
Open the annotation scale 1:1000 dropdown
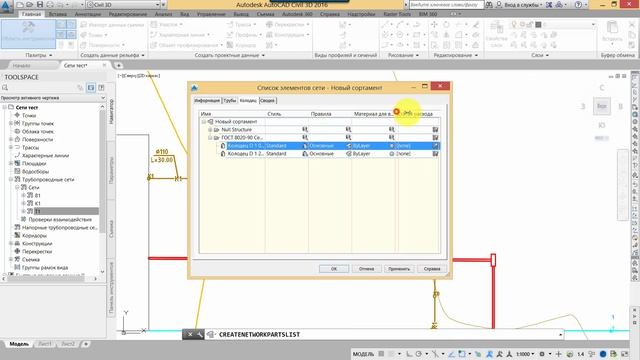(525, 354)
